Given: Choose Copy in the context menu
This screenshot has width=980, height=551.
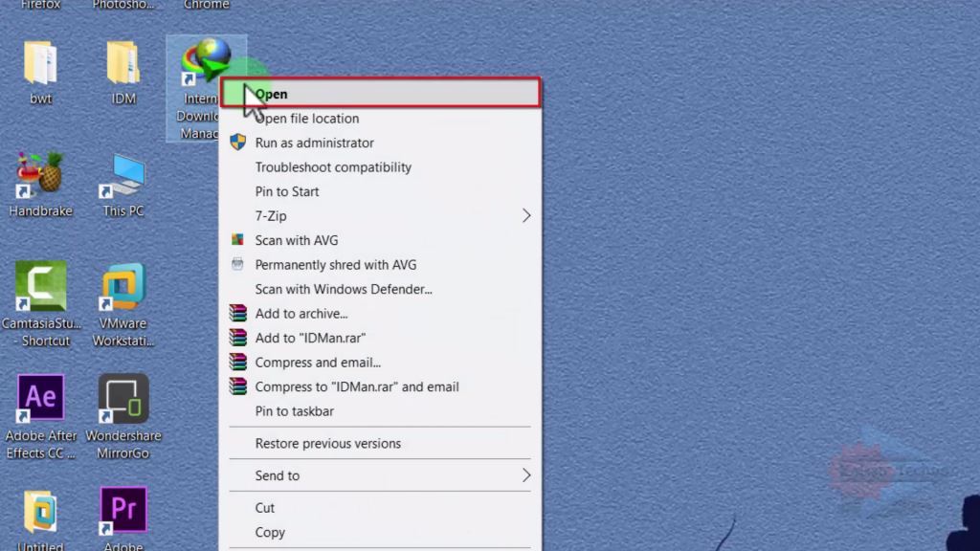Looking at the screenshot, I should [x=381, y=532].
